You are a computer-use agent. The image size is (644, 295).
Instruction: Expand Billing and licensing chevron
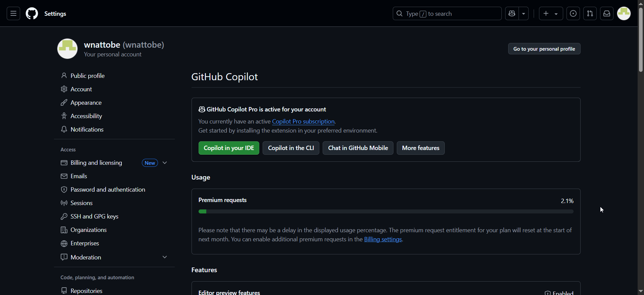point(165,163)
